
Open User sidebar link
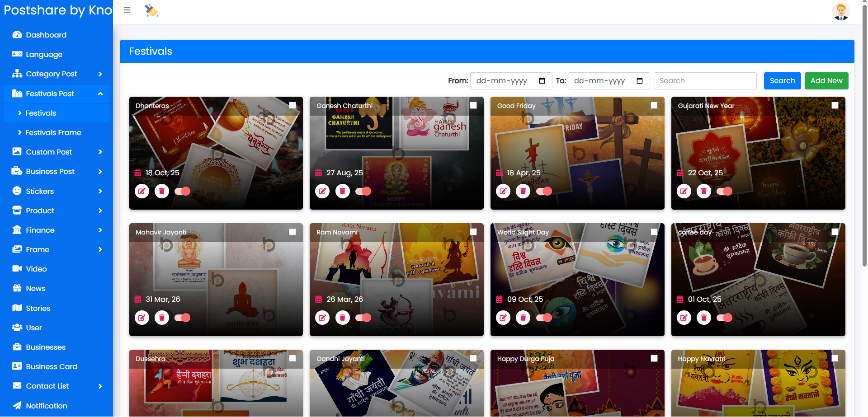(57, 328)
